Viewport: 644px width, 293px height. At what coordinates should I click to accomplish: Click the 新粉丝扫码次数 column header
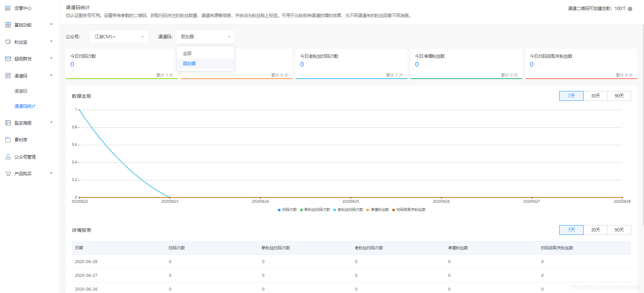point(276,248)
